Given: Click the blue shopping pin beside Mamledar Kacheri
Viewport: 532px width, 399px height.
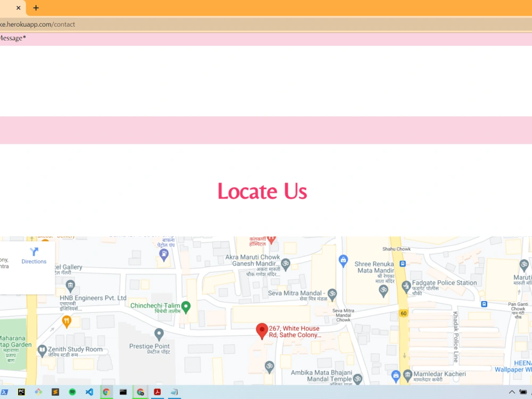Looking at the screenshot, I should (x=395, y=376).
